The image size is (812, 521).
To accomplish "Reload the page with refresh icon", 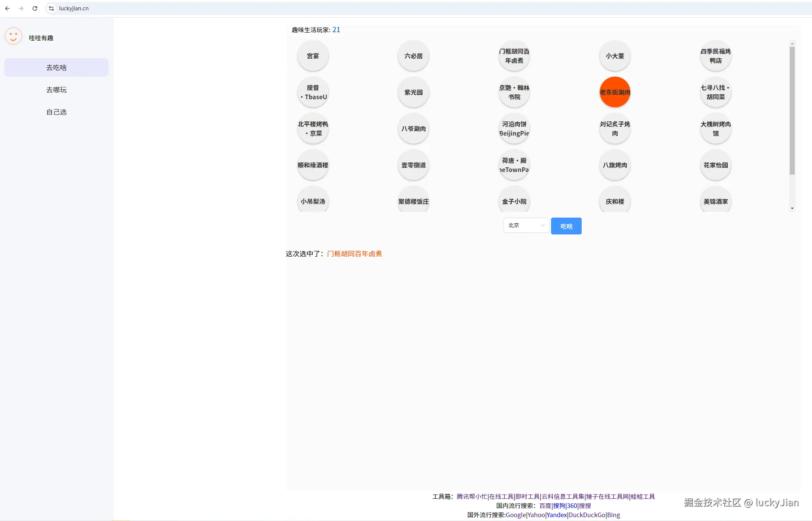I will 35,8.
